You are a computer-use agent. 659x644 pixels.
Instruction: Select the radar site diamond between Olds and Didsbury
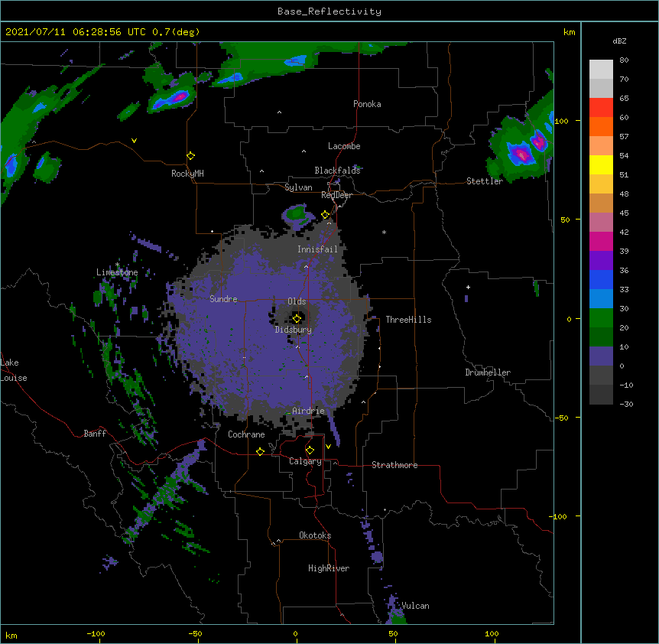(297, 318)
